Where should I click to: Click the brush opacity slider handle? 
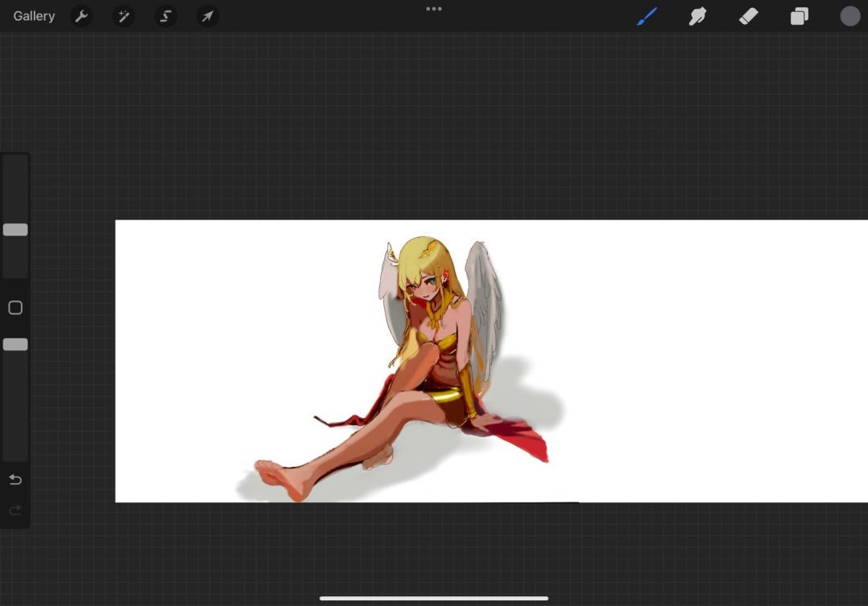coord(15,344)
